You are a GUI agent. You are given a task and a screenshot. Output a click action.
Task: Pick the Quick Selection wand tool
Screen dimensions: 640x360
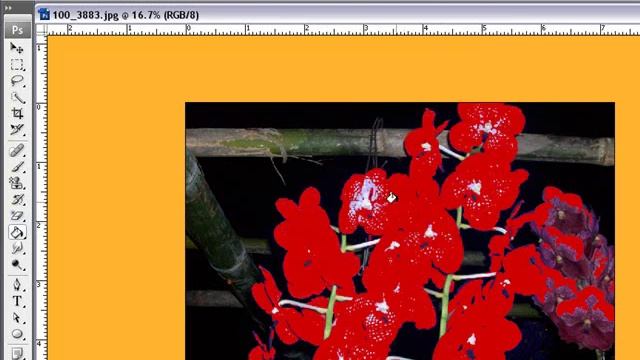17,98
